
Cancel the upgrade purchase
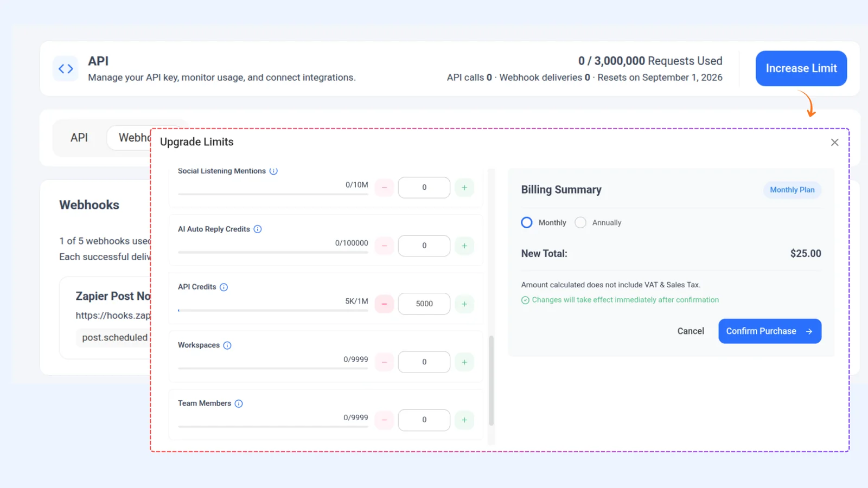point(691,331)
